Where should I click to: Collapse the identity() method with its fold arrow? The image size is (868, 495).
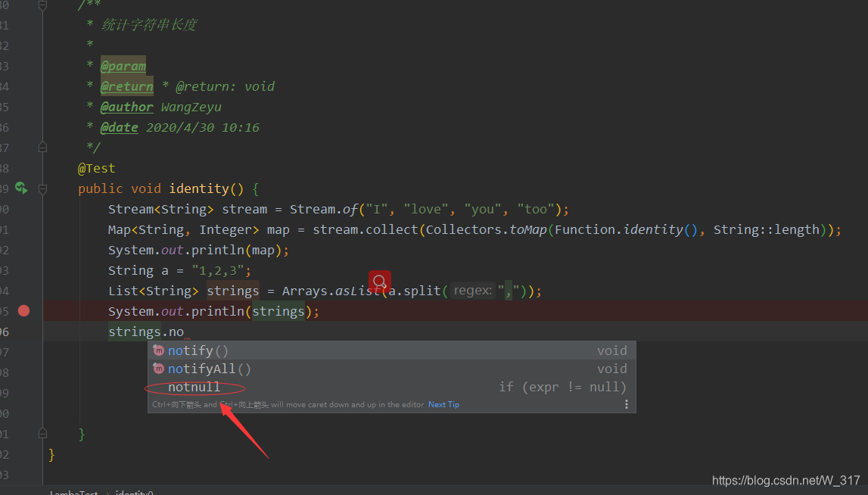pos(43,188)
